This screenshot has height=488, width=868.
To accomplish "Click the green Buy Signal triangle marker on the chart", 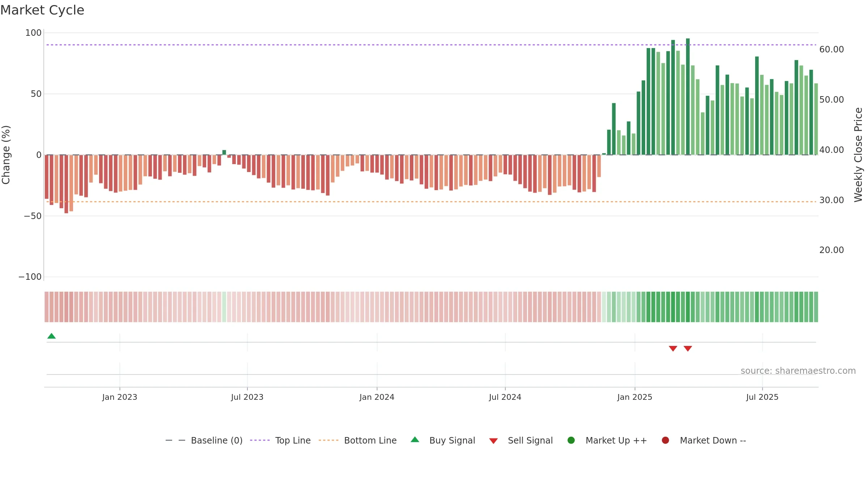I will pyautogui.click(x=51, y=336).
